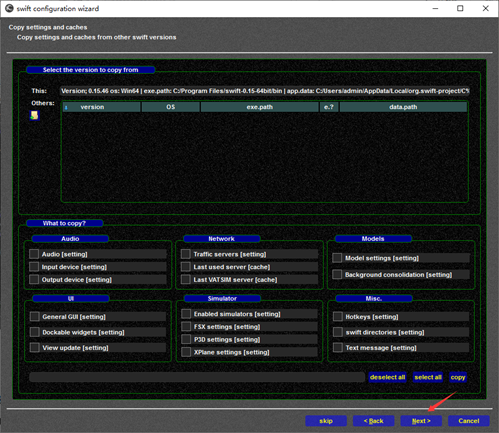Enable P3D settings [setting]
499x433 pixels.
(186, 339)
